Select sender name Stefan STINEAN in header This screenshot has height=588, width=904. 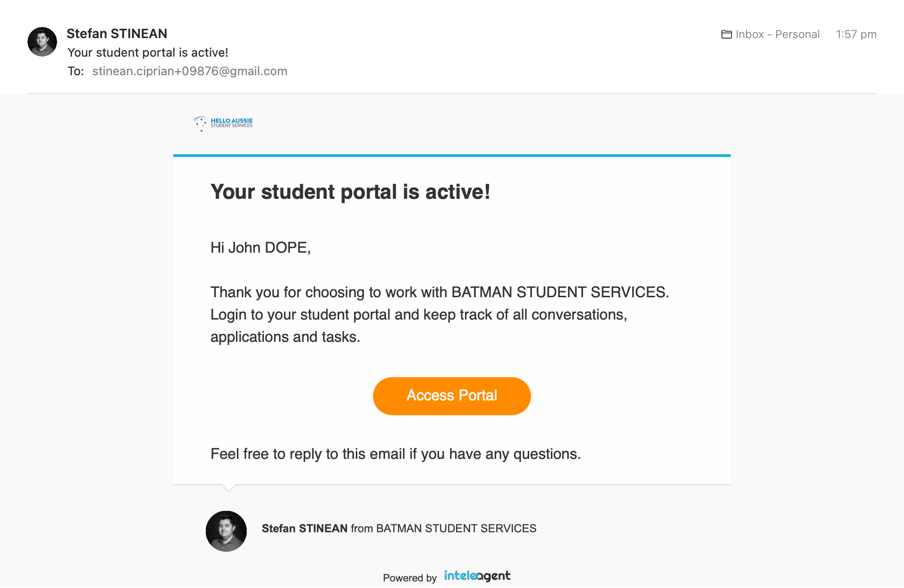click(117, 33)
